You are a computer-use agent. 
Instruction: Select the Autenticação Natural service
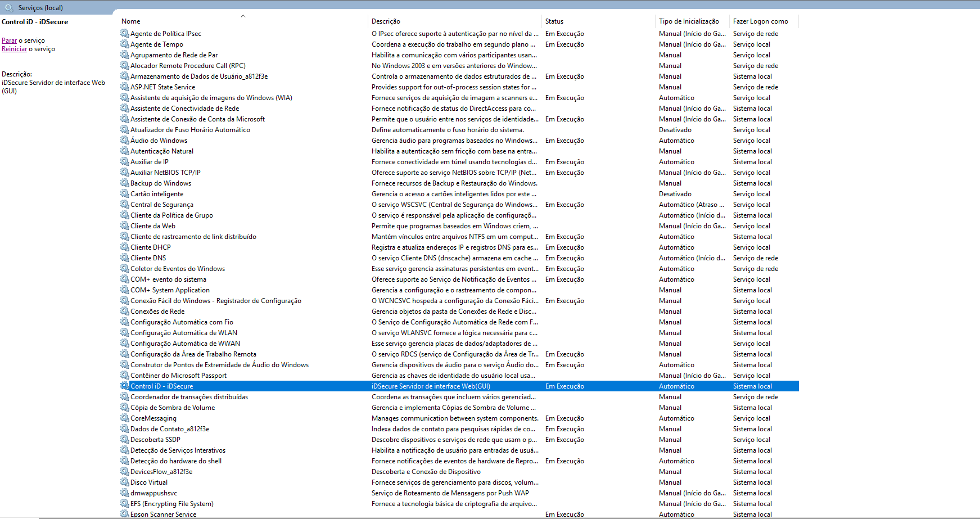click(162, 151)
